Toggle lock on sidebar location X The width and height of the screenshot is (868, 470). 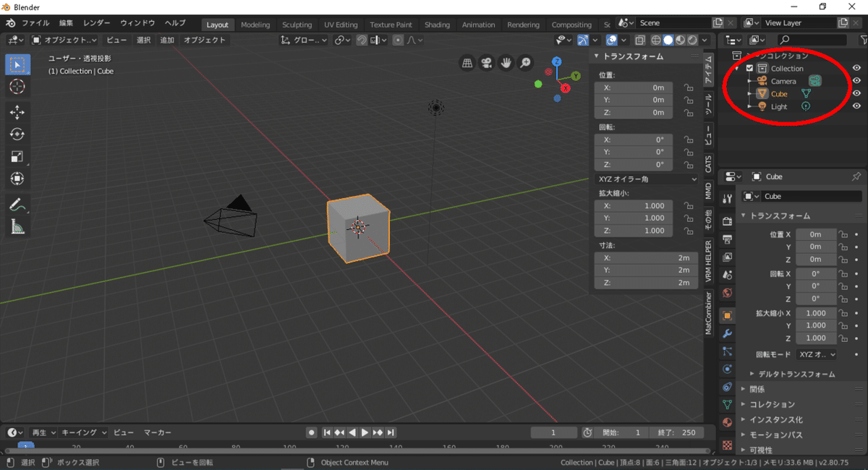click(689, 87)
